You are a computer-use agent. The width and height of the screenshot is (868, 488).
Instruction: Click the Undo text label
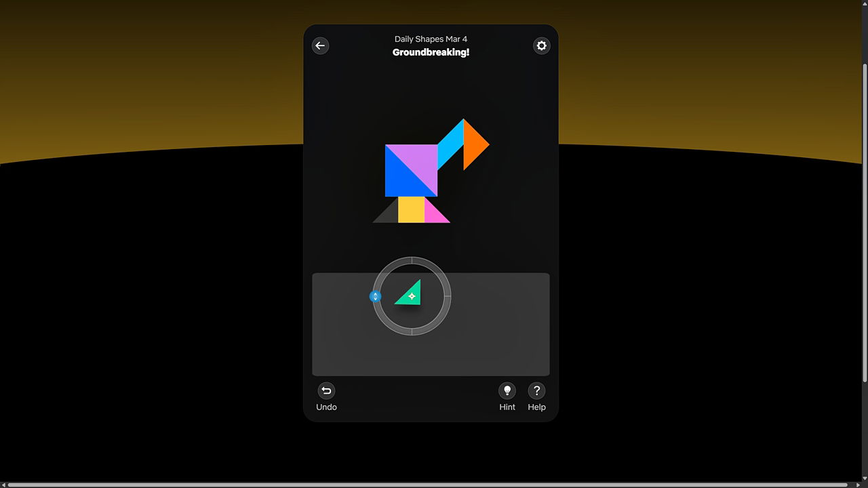click(326, 407)
